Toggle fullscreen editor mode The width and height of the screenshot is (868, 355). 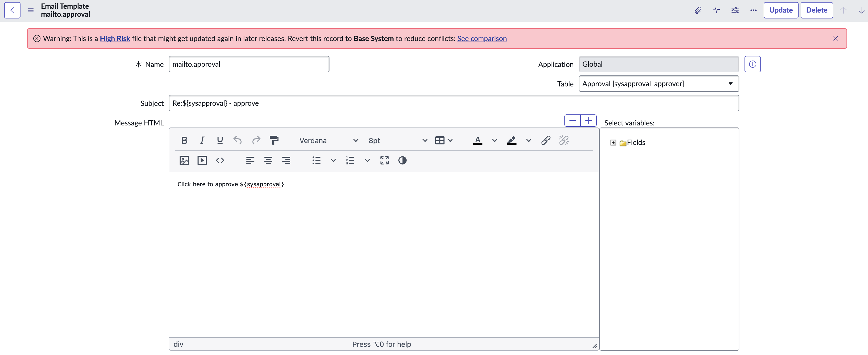(x=384, y=160)
